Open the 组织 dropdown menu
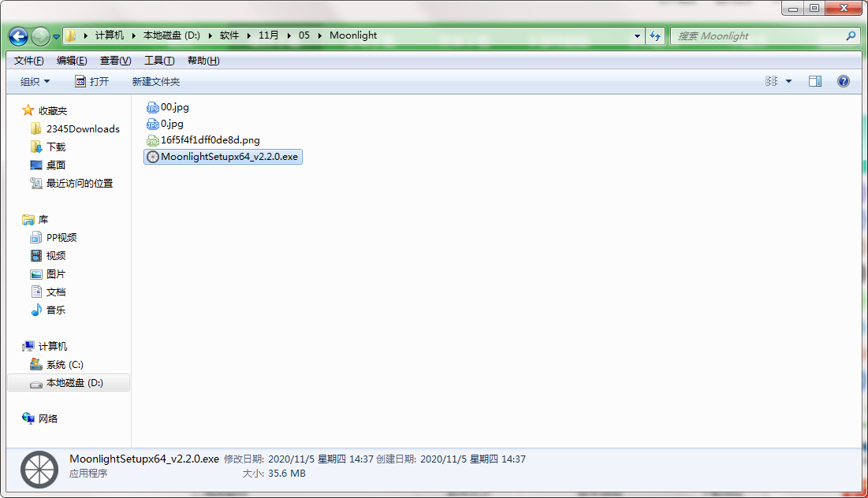Image resolution: width=868 pixels, height=498 pixels. click(x=35, y=81)
